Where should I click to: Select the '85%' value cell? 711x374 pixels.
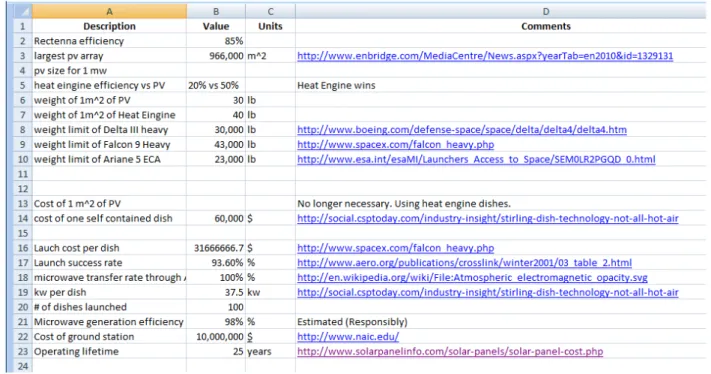click(216, 41)
